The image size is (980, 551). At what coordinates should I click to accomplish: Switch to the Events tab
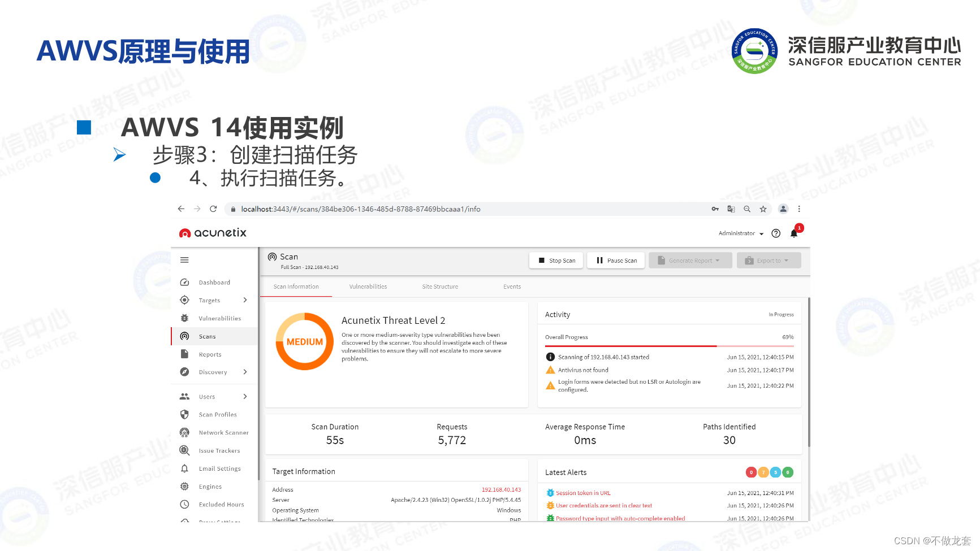512,287
